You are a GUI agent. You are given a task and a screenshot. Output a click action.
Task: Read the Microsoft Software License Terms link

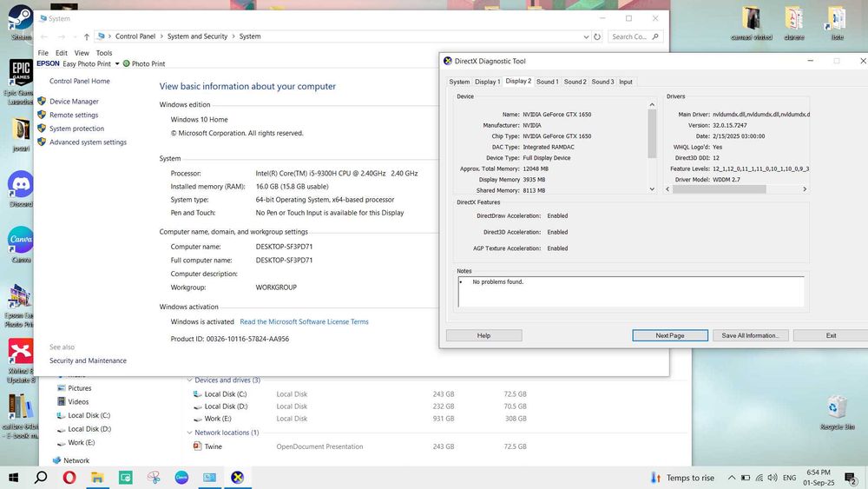(x=304, y=321)
